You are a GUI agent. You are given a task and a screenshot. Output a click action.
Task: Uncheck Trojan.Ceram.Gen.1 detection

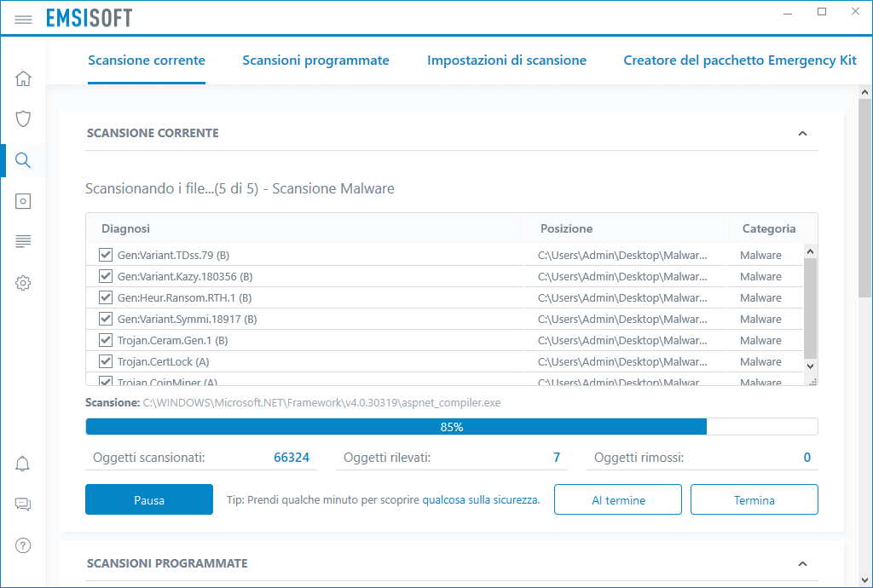(105, 340)
